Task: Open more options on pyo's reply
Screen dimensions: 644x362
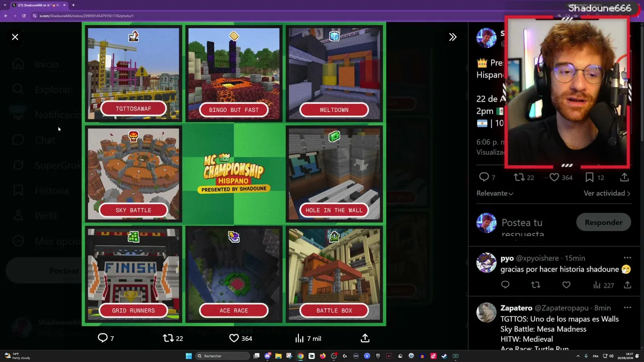Action: click(x=627, y=258)
